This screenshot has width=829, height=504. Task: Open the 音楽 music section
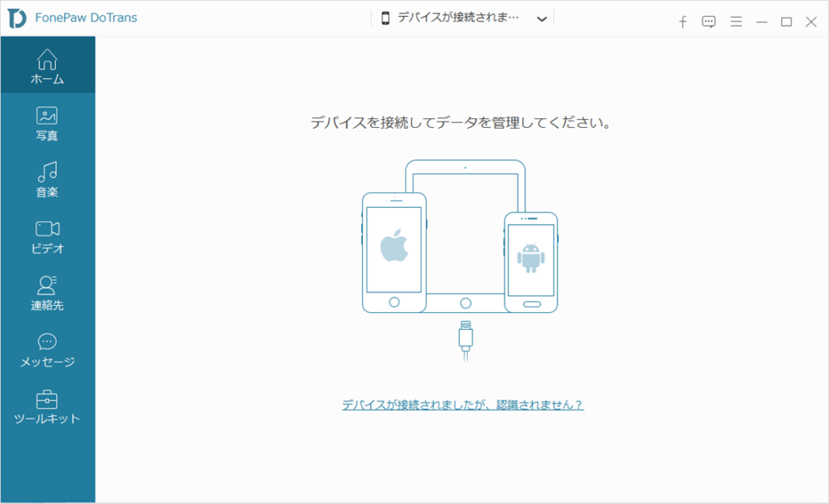(x=48, y=180)
